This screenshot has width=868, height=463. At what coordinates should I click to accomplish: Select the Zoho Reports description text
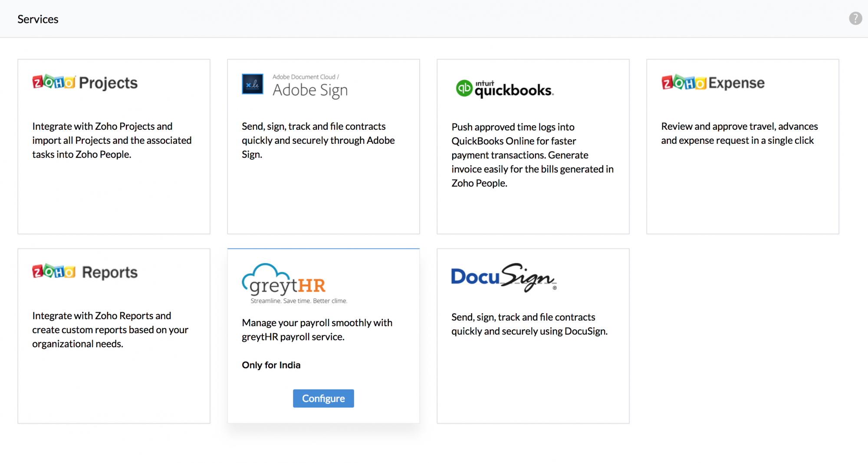(110, 330)
